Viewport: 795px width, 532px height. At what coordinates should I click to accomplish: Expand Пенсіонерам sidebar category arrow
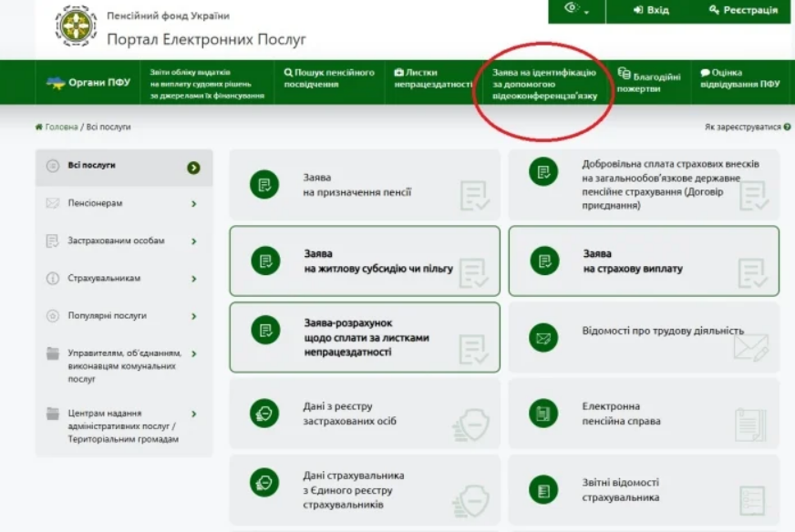click(x=194, y=204)
